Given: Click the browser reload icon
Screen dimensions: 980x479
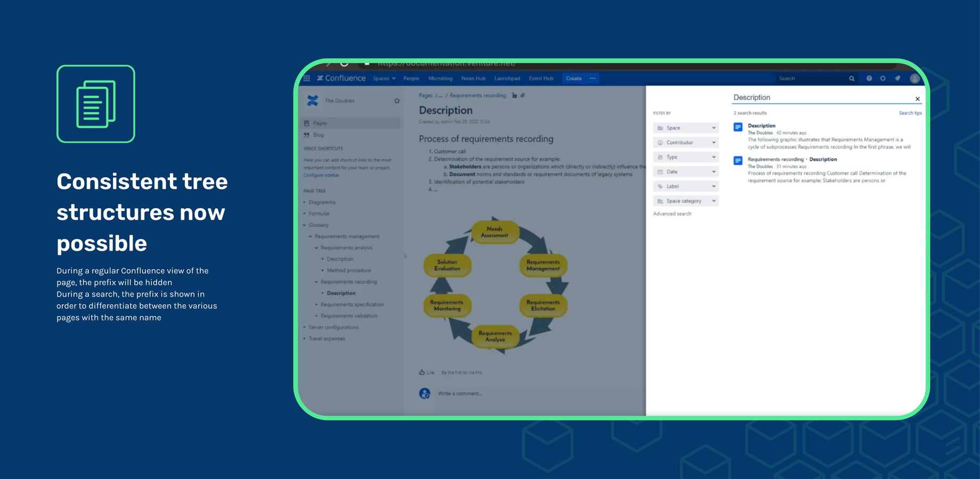Looking at the screenshot, I should (344, 63).
